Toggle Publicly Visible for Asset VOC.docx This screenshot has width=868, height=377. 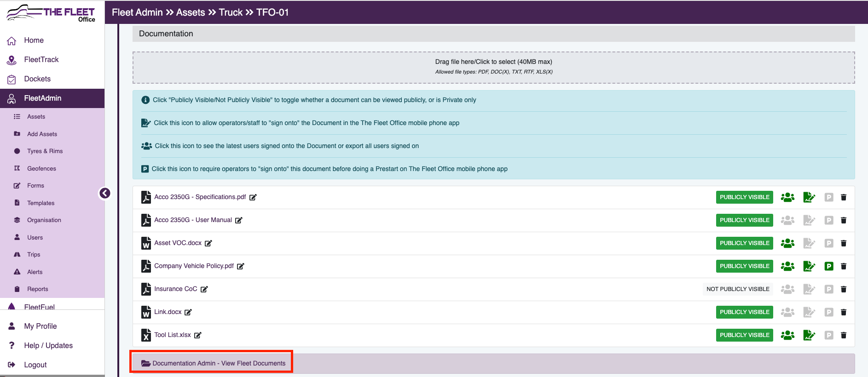744,243
